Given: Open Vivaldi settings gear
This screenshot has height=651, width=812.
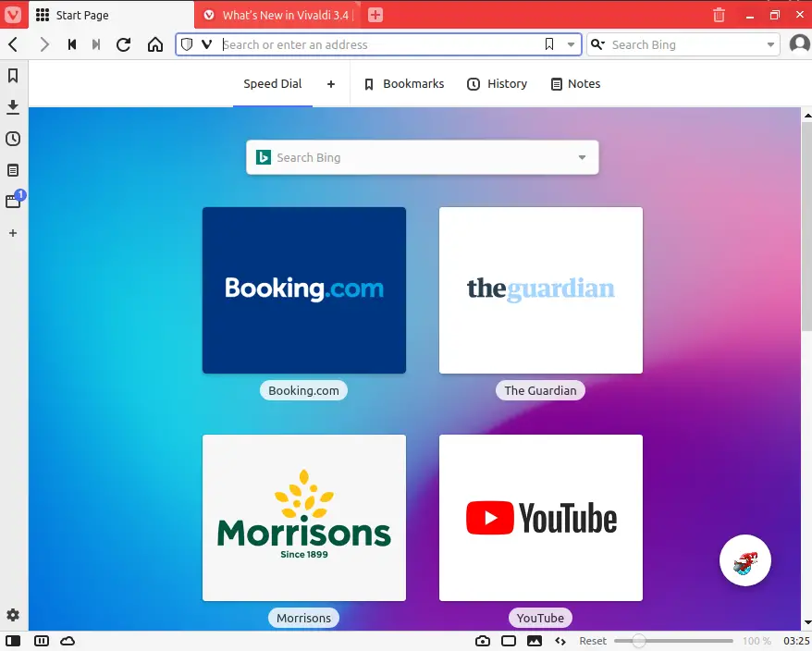Looking at the screenshot, I should point(13,615).
